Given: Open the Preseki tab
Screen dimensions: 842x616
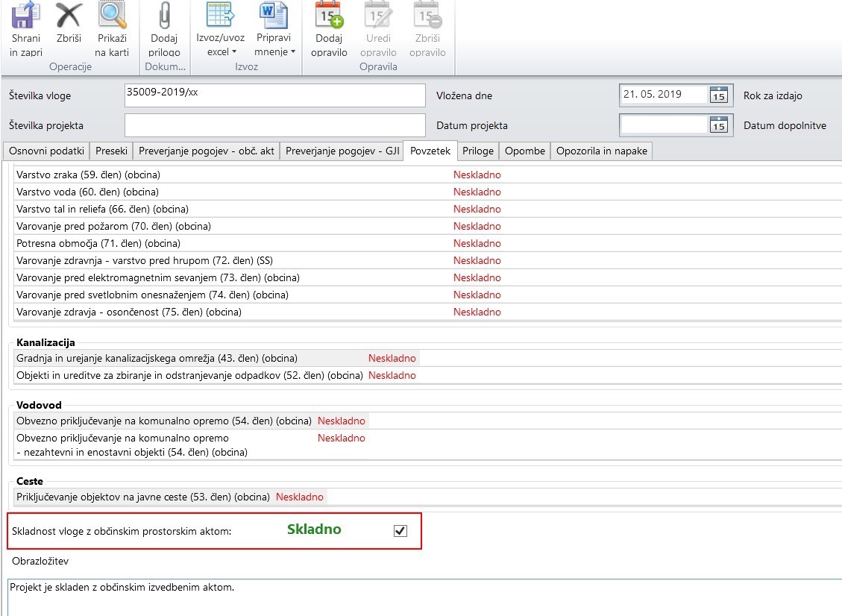Looking at the screenshot, I should point(111,151).
